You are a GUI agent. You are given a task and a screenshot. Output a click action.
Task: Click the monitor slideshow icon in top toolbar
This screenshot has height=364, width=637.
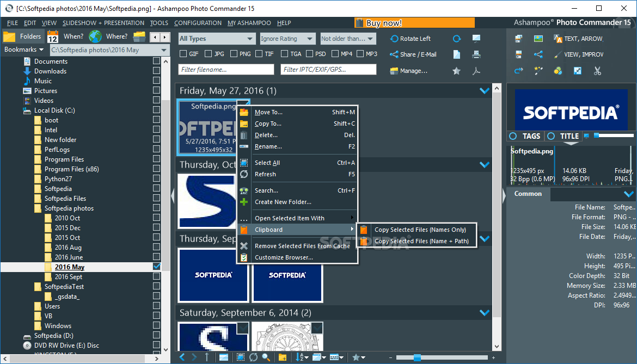coord(476,38)
